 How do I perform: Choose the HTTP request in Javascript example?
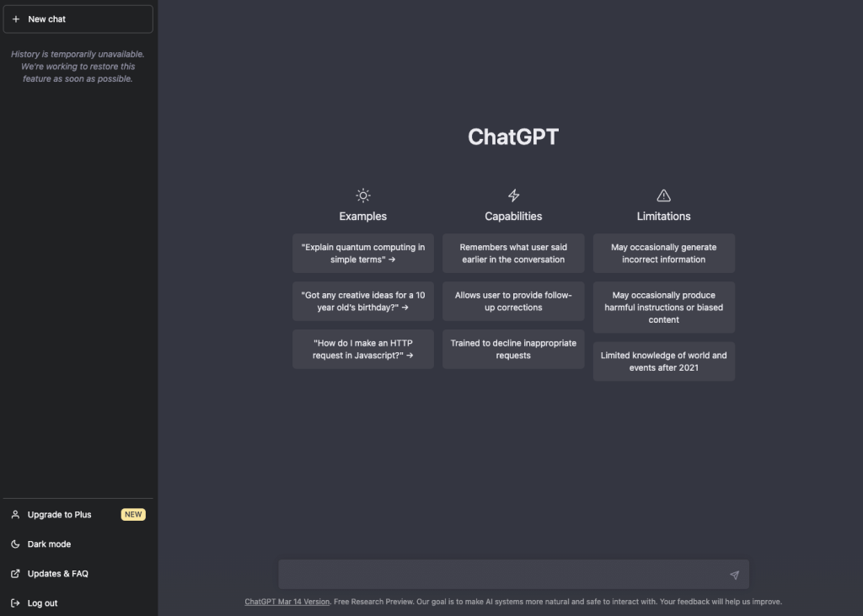click(362, 349)
